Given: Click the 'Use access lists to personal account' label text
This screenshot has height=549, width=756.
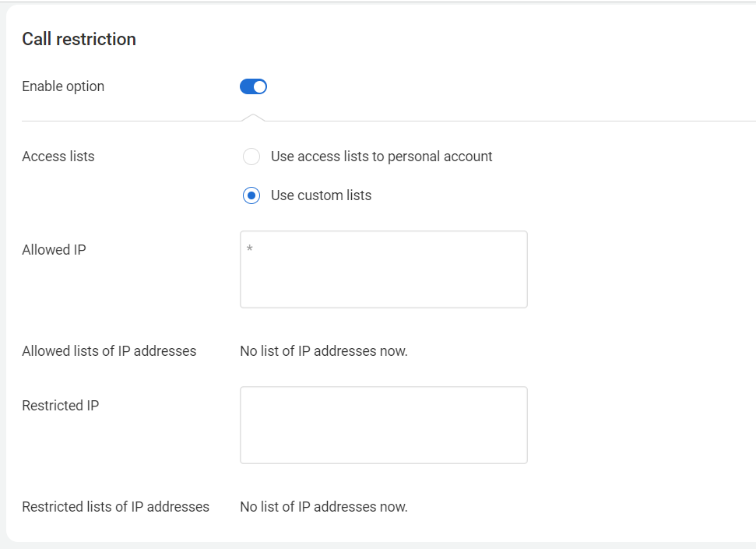Looking at the screenshot, I should click(382, 157).
